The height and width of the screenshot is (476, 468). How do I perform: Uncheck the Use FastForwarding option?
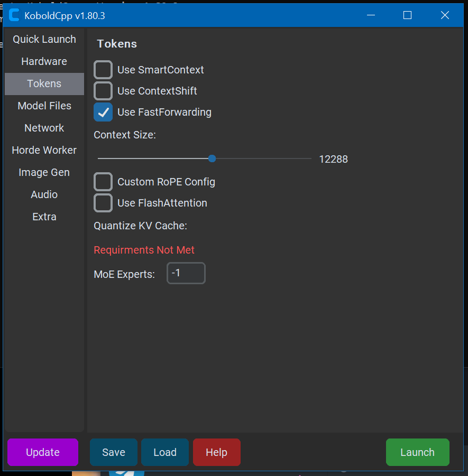click(x=103, y=112)
